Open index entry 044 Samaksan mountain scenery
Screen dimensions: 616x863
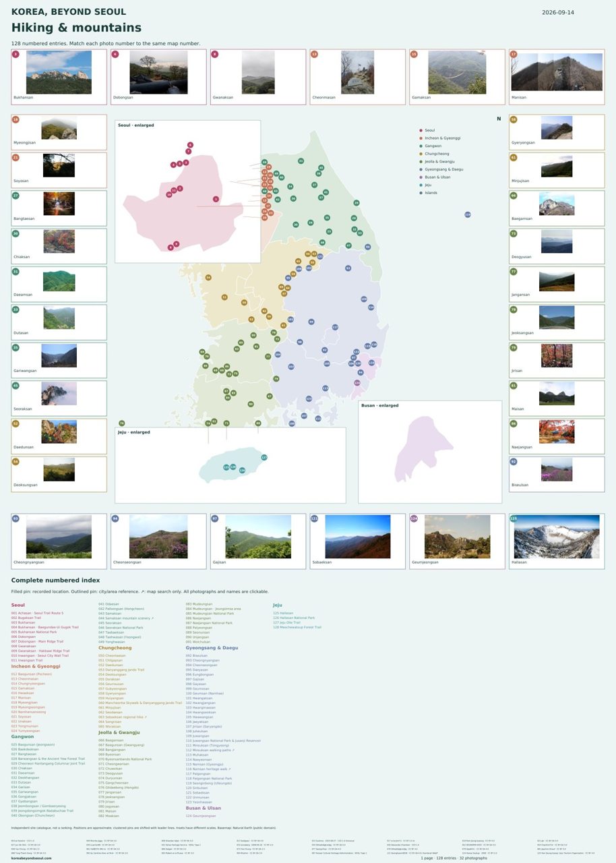pyautogui.click(x=126, y=618)
